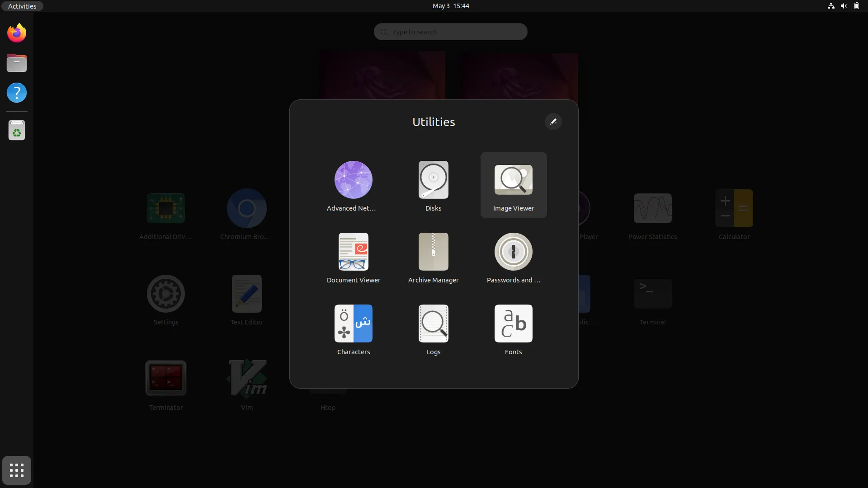The height and width of the screenshot is (488, 868).
Task: Click the Activities button
Action: pos(22,6)
